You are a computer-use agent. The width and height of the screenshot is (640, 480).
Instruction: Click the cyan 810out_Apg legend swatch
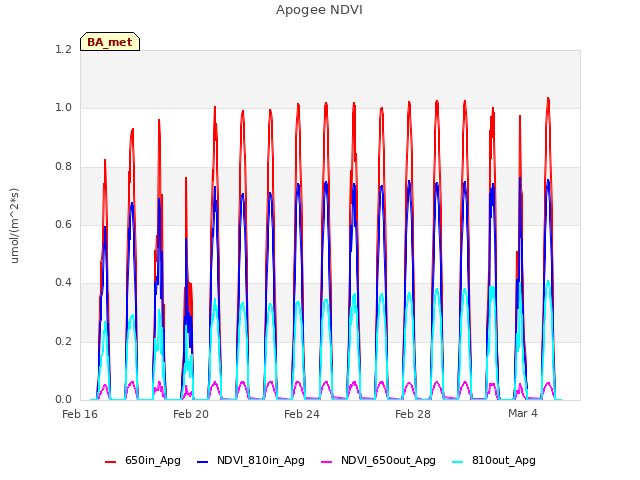458,462
